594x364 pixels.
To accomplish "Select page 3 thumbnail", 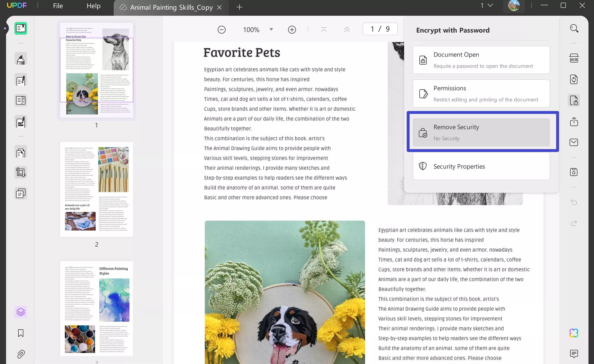I will [x=97, y=309].
